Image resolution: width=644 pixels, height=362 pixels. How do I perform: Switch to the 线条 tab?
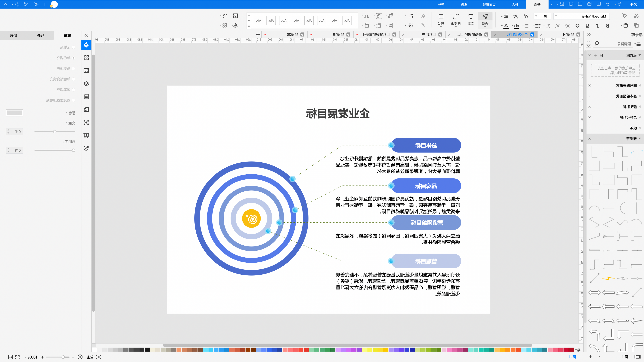[41, 35]
